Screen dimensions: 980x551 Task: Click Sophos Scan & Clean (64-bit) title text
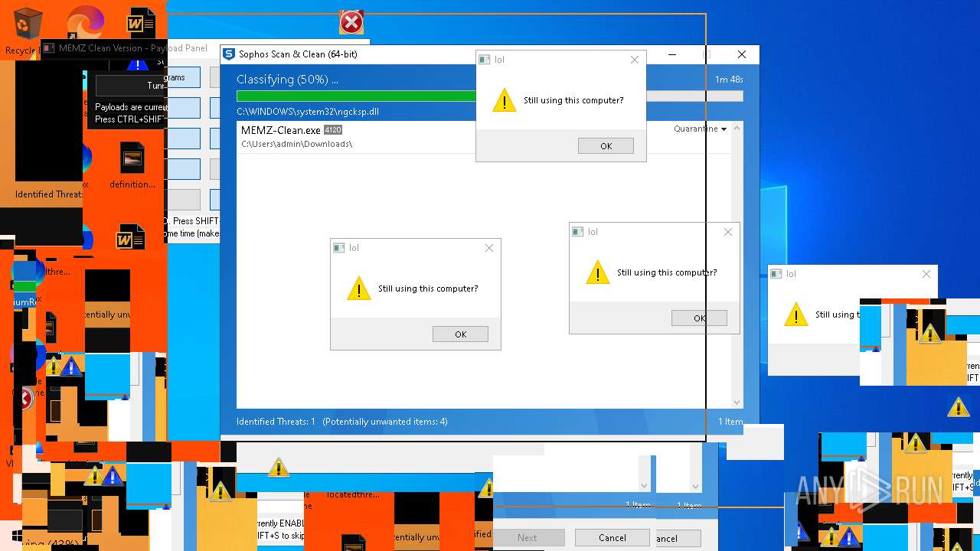coord(298,54)
